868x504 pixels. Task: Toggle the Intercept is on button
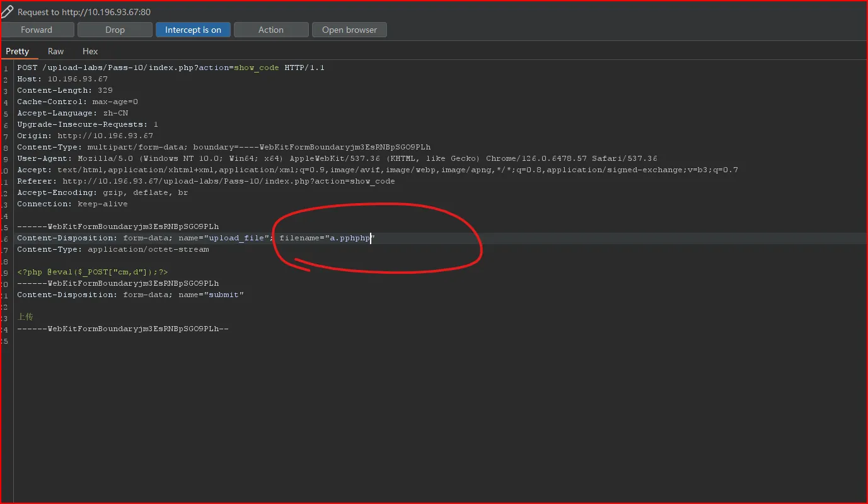pyautogui.click(x=193, y=30)
